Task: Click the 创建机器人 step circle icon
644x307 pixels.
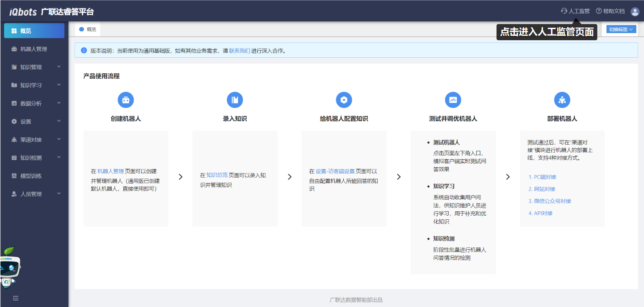Action: (x=126, y=100)
